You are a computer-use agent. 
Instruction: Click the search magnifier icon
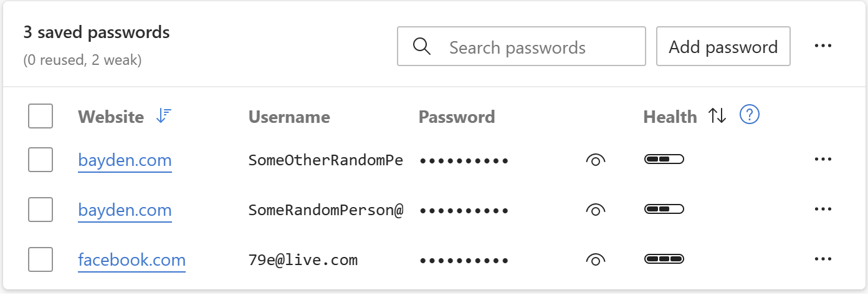(x=422, y=47)
